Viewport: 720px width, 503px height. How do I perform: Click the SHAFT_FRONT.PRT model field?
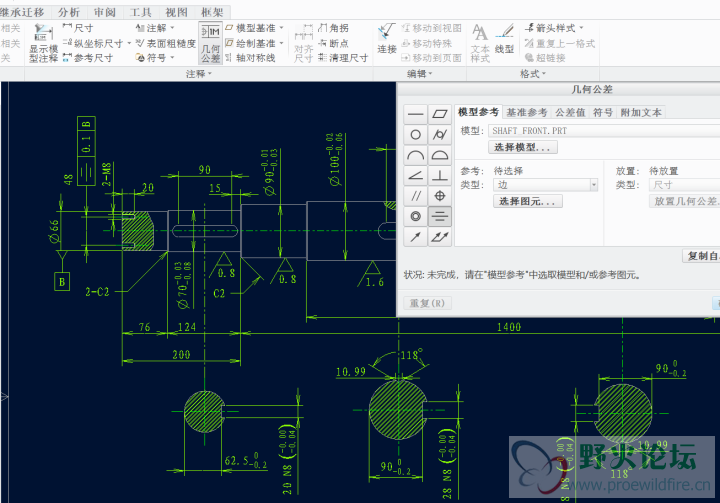click(604, 131)
